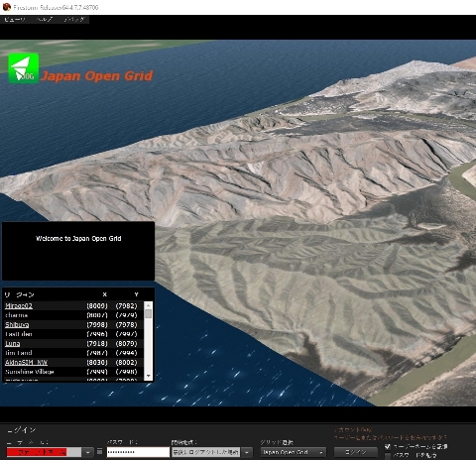The width and height of the screenshot is (476, 460).
Task: Click the region list scrollbar thumb
Action: pos(149,313)
